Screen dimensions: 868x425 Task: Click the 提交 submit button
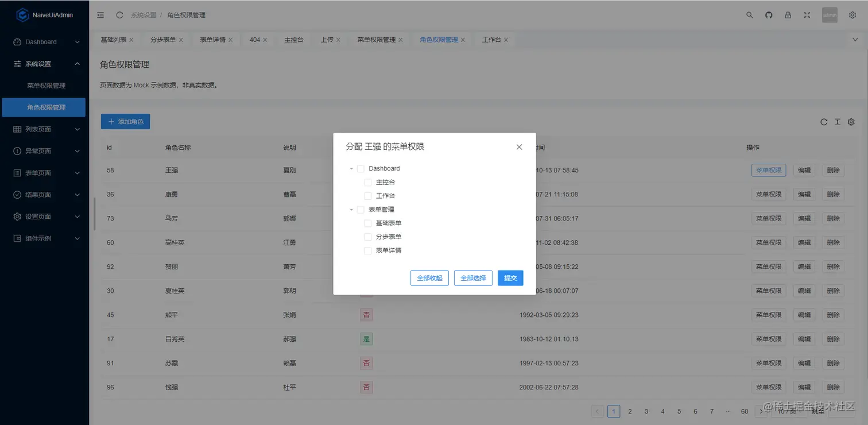(x=510, y=278)
